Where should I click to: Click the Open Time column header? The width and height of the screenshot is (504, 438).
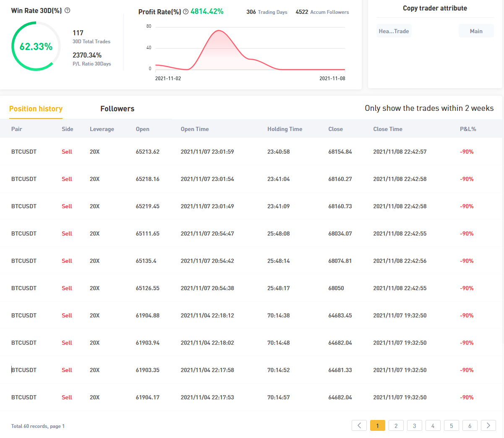click(x=195, y=129)
